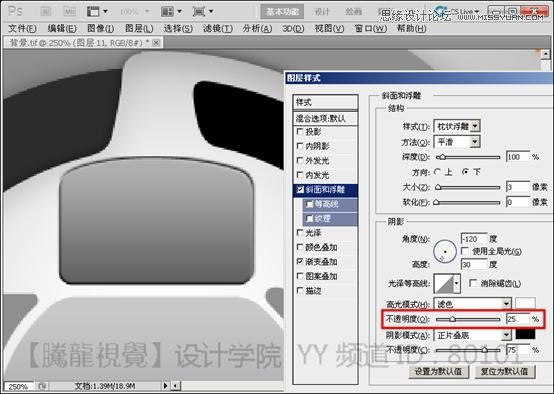
Task: Click the 高度 field showing 30
Action: click(x=474, y=264)
